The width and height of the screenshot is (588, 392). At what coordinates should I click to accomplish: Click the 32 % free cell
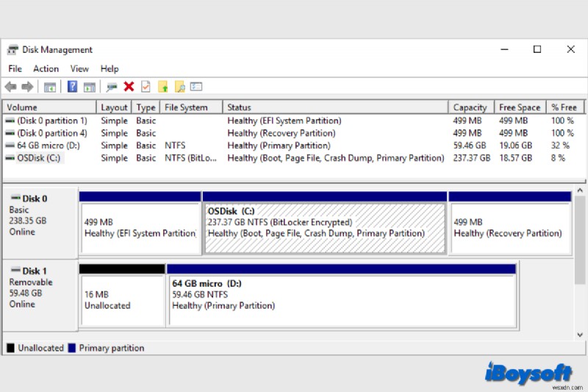pos(560,146)
